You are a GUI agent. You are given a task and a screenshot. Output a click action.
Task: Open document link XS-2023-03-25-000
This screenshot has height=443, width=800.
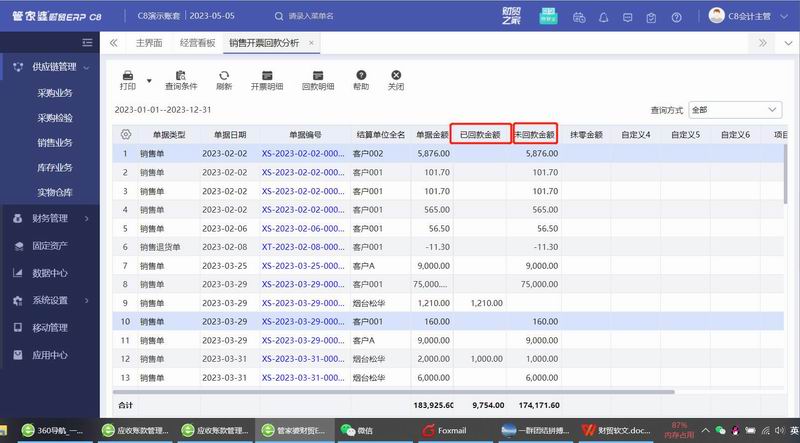(304, 265)
